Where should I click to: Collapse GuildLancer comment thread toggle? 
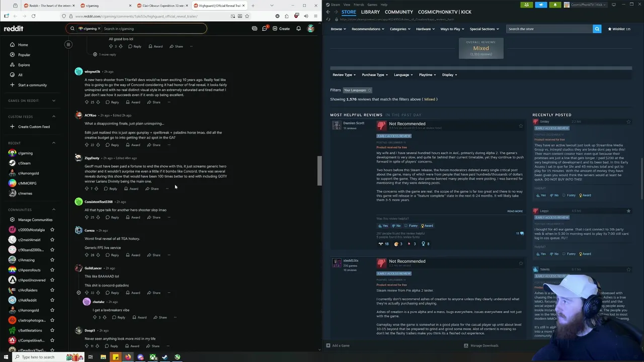click(x=78, y=293)
